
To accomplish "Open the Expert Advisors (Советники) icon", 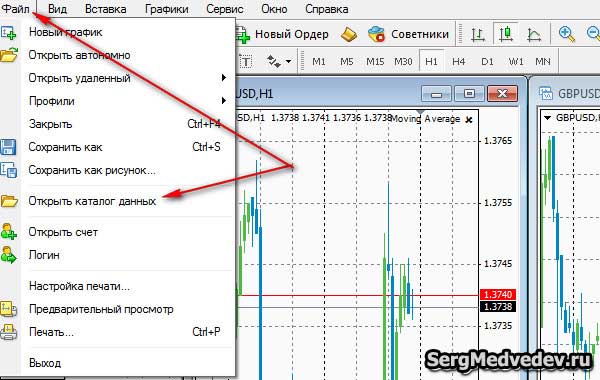I will 376,34.
